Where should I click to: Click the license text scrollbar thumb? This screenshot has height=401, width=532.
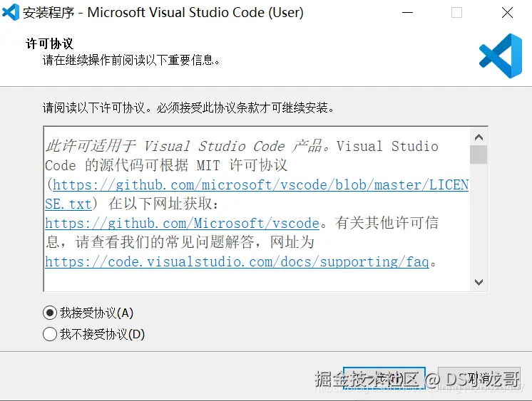coord(479,155)
